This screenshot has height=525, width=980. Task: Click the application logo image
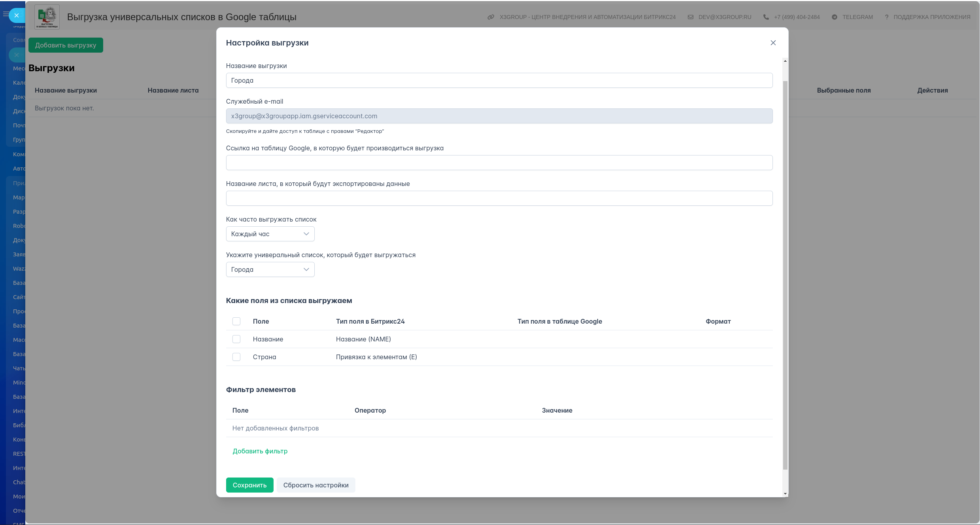tap(47, 17)
